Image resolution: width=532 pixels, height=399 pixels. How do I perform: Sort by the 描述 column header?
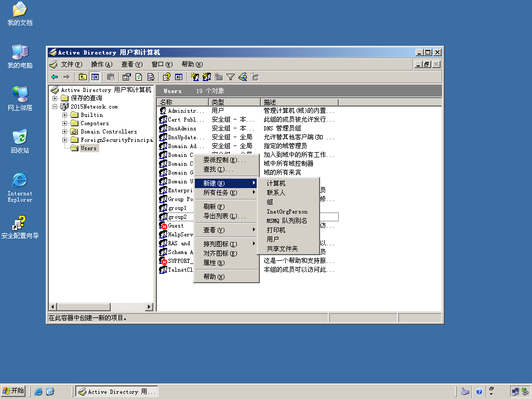[x=300, y=102]
